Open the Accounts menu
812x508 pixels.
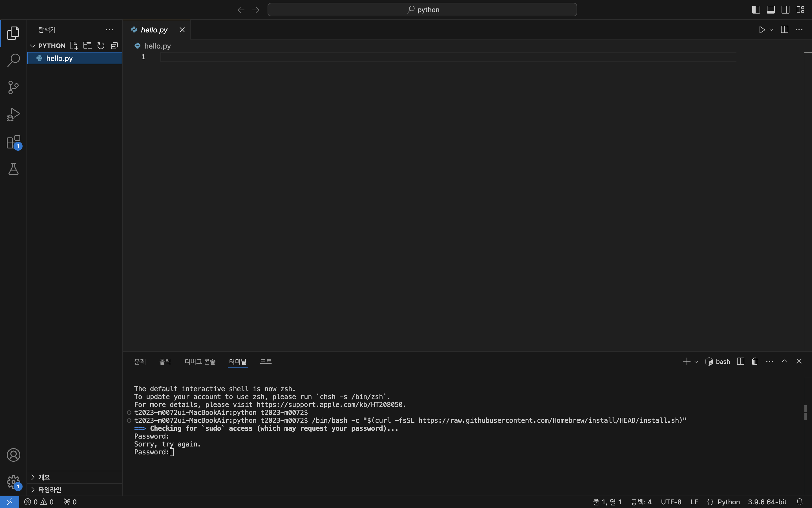click(x=14, y=455)
